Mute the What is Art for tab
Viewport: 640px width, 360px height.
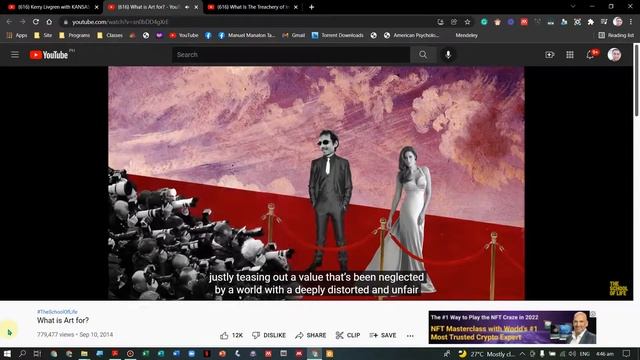[x=187, y=7]
